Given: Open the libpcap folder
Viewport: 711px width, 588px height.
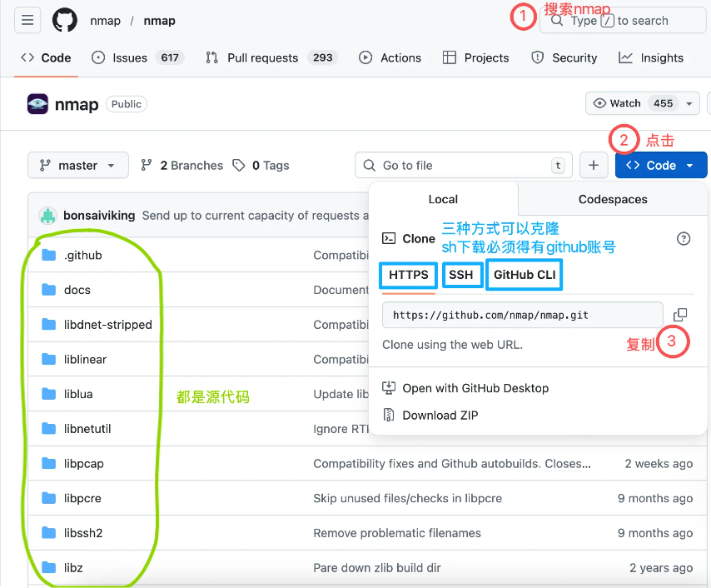Looking at the screenshot, I should pos(83,463).
